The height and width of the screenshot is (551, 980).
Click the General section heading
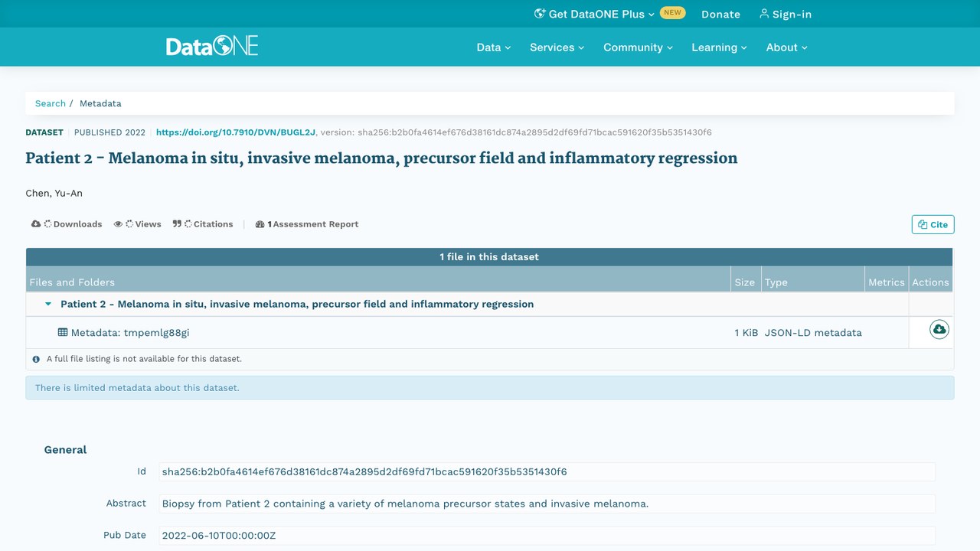[66, 450]
